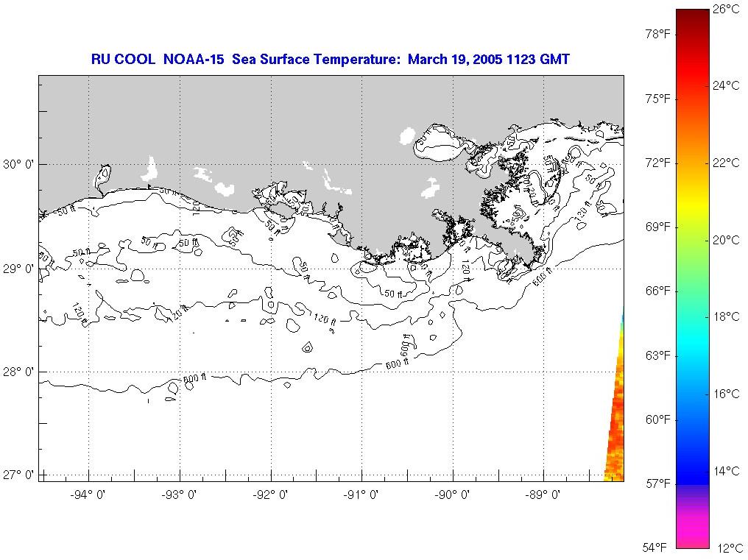Screen dimensions: 748x560
Task: Click the "-89° 0'" longitude label
Action: pos(543,495)
